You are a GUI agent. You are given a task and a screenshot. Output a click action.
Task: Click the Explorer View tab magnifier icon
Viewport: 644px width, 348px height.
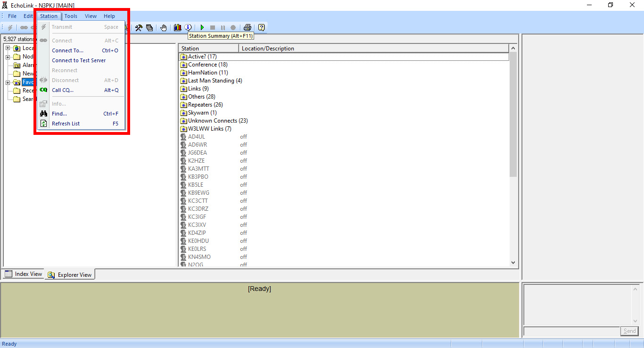tap(51, 275)
